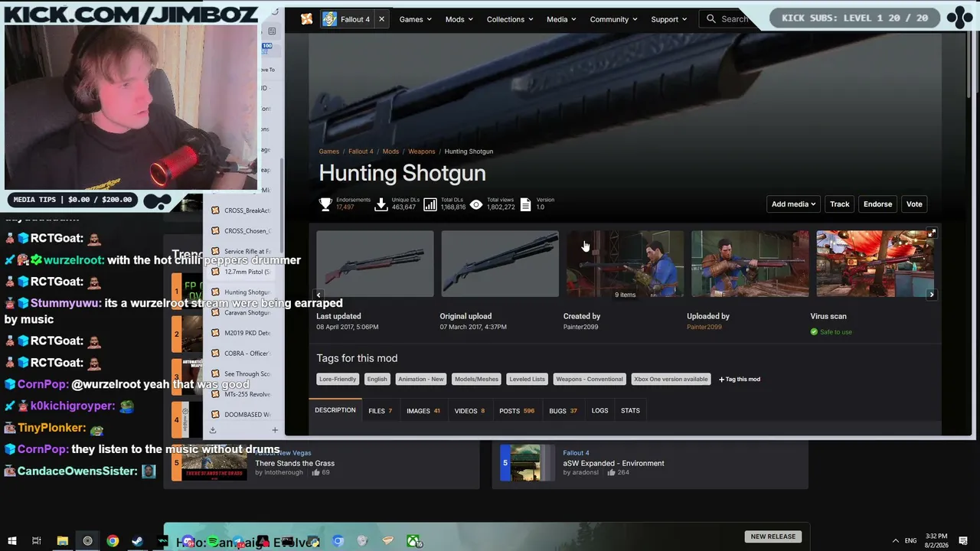Open the Weapons category breadcrumb
This screenshot has width=980, height=551.
(421, 152)
